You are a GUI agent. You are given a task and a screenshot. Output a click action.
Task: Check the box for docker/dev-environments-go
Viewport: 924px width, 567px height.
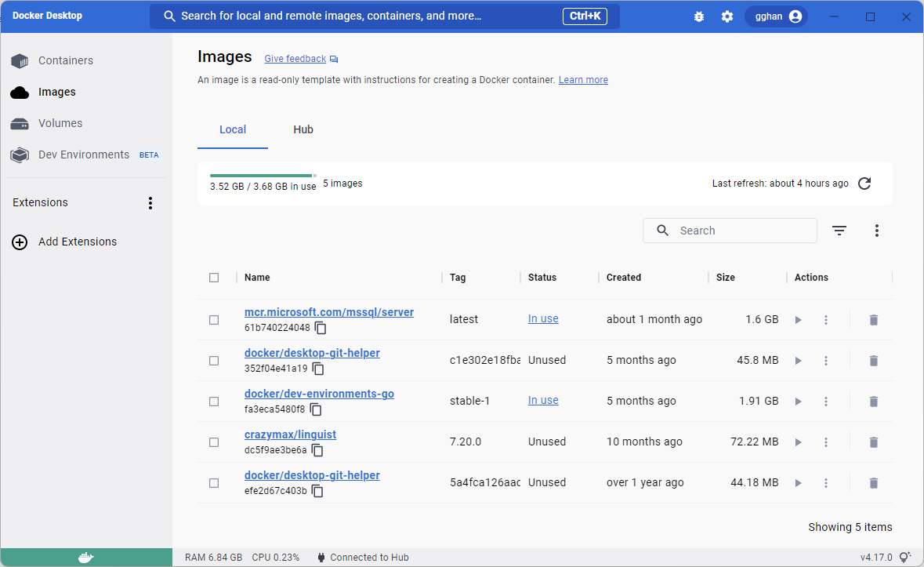point(214,402)
